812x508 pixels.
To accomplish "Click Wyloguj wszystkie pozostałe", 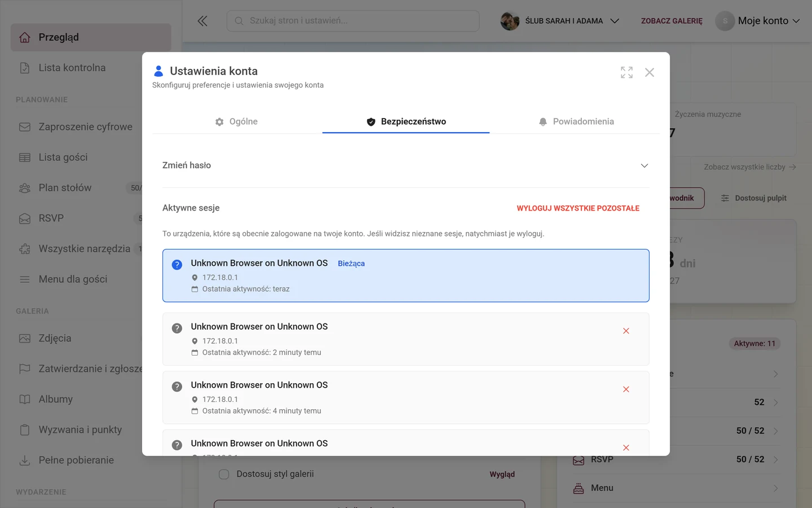I will coord(578,208).
